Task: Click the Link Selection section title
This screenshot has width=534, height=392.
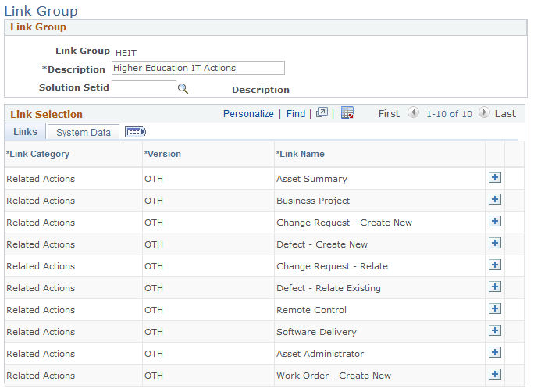Action: [x=46, y=114]
